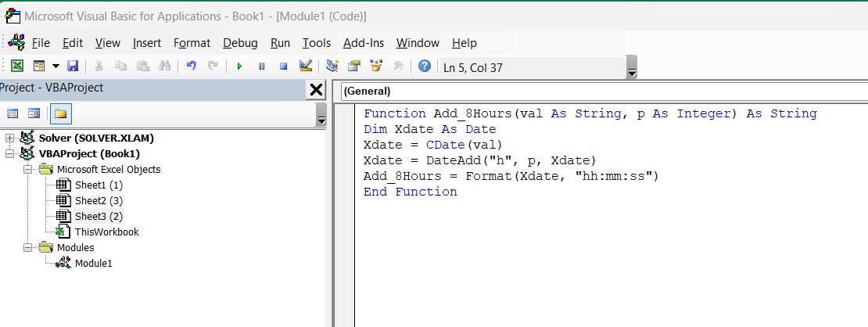Click the 'Xdate = CDate(val)' code line
Viewport: 868px width, 327px height.
433,146
